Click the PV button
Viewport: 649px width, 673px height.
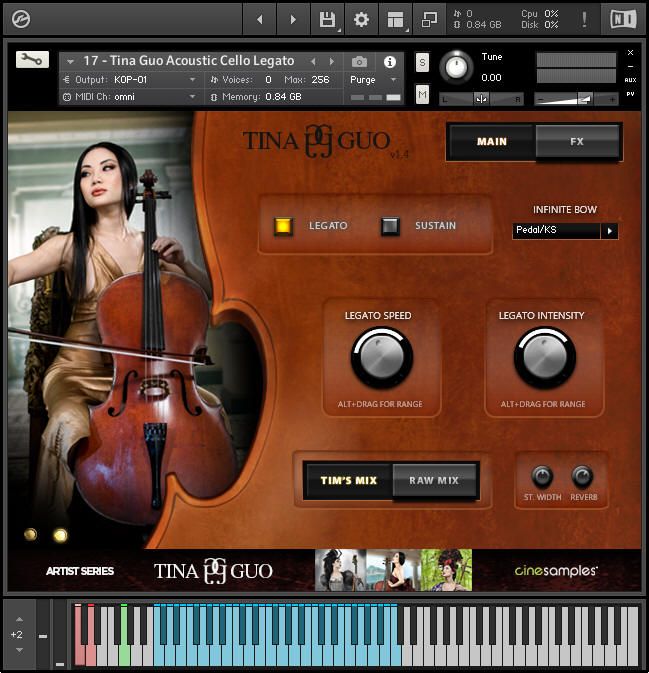tap(630, 94)
